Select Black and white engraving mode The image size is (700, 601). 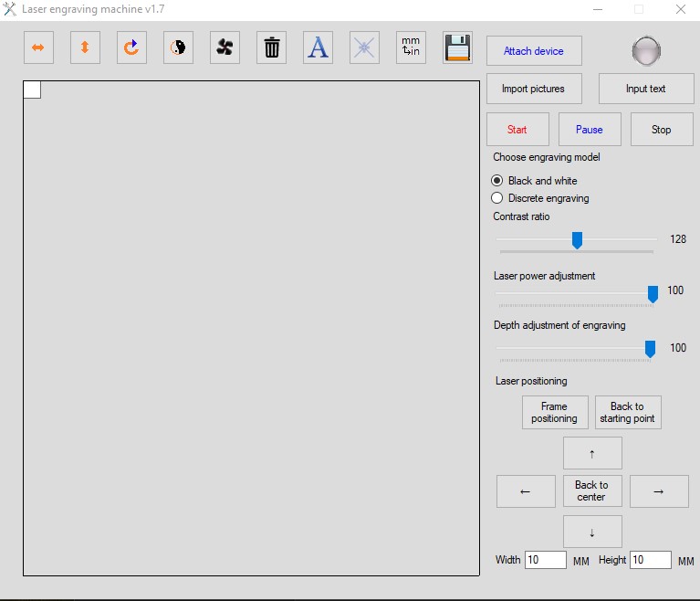pos(534,181)
